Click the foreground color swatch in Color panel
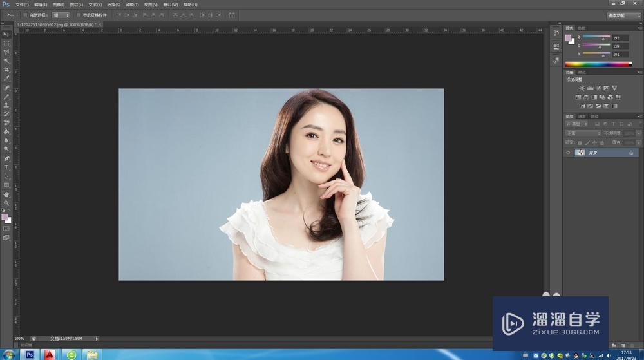Viewport: 644px width, 360px height. coord(568,38)
